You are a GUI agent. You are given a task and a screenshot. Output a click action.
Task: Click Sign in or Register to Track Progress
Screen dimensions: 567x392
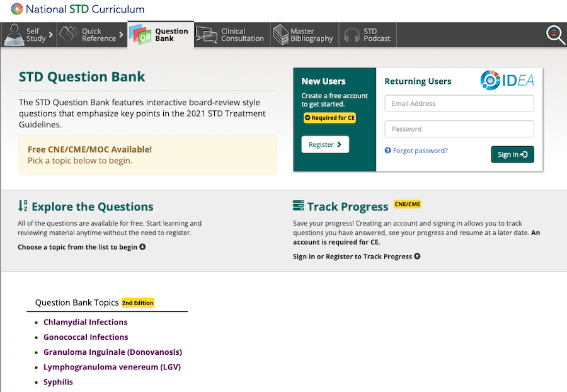coord(357,257)
